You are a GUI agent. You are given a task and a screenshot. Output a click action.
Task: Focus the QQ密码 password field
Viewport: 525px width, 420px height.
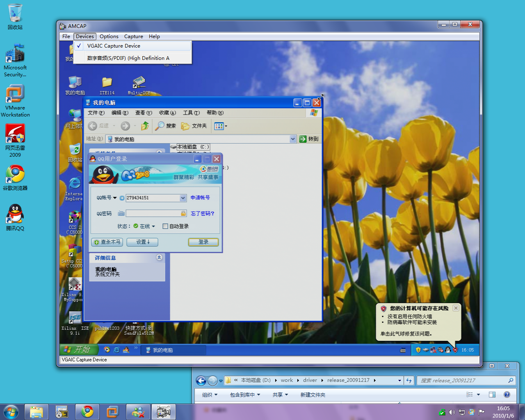156,213
